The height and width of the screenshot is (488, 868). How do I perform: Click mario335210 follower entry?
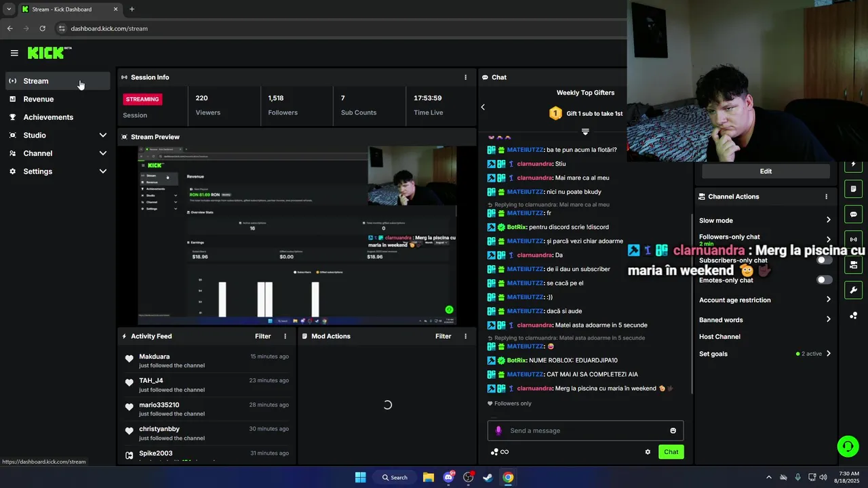point(159,405)
